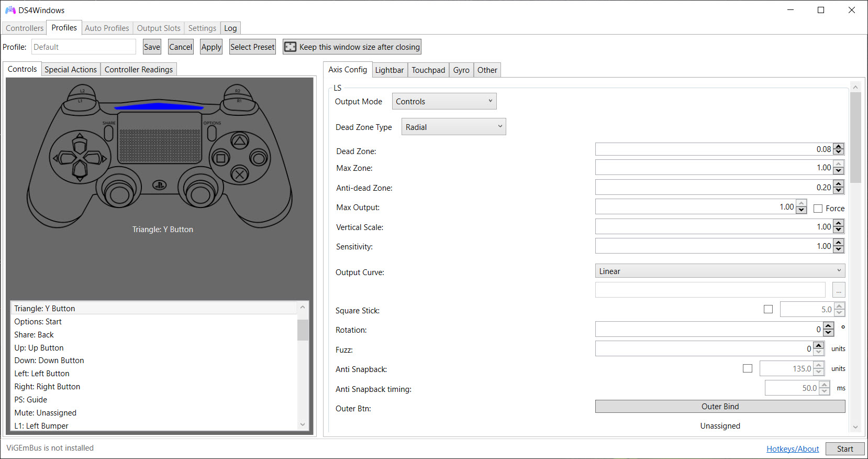
Task: Open the Controller Readings tab
Action: [139, 70]
